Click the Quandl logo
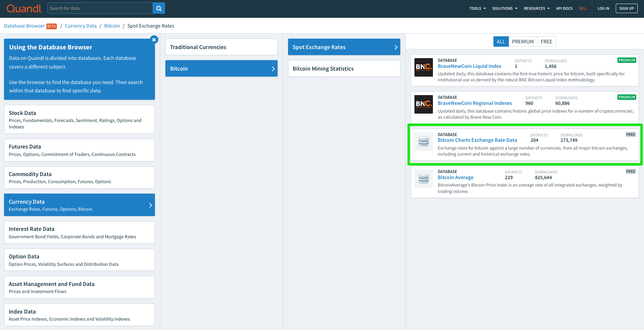Screen dimensions: 644x330 click(24, 8)
